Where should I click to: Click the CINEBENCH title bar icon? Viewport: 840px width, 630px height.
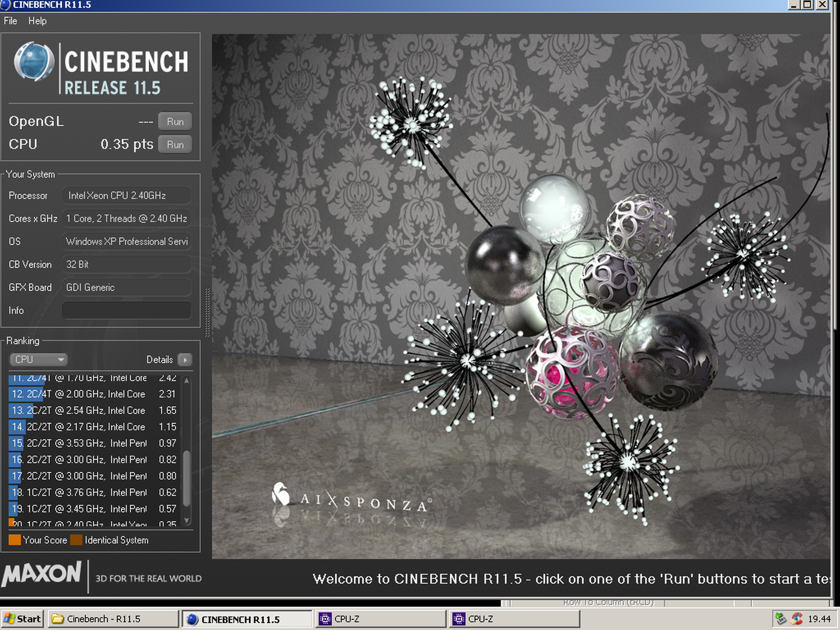point(5,5)
